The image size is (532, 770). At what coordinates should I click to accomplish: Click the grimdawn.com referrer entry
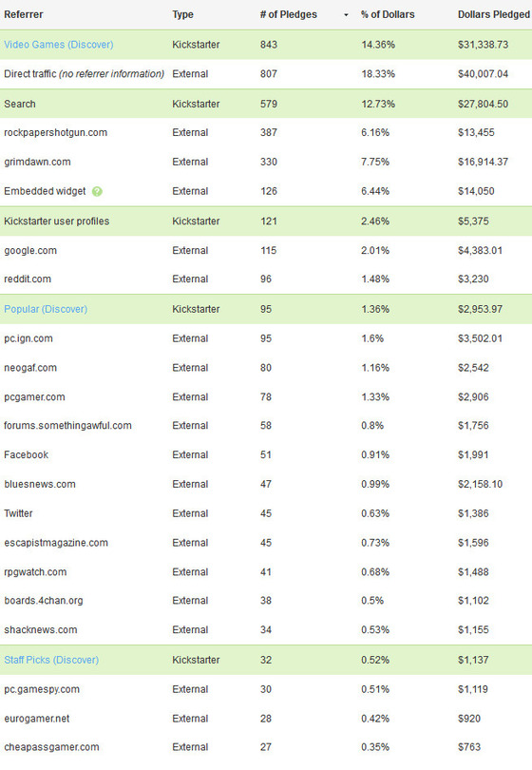(x=37, y=162)
